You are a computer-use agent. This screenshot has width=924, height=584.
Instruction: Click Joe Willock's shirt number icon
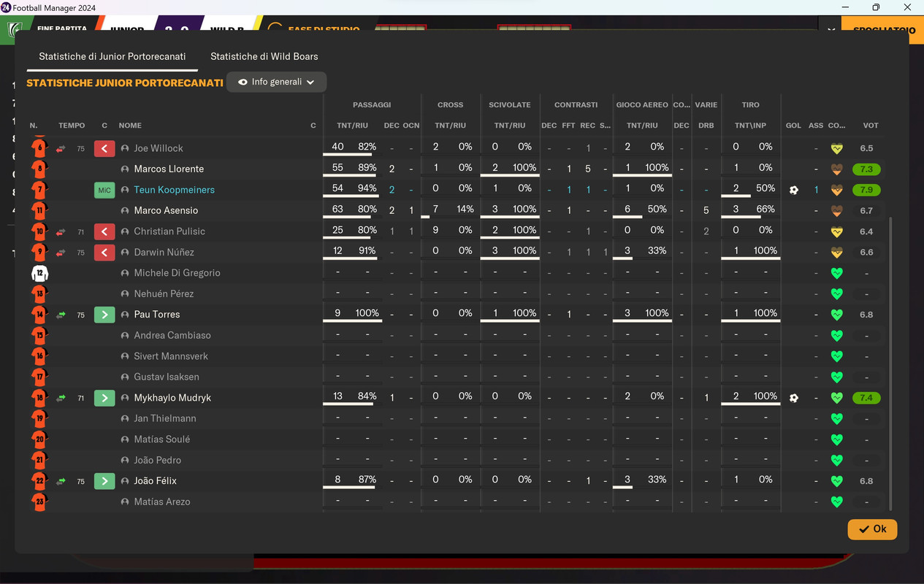tap(39, 148)
